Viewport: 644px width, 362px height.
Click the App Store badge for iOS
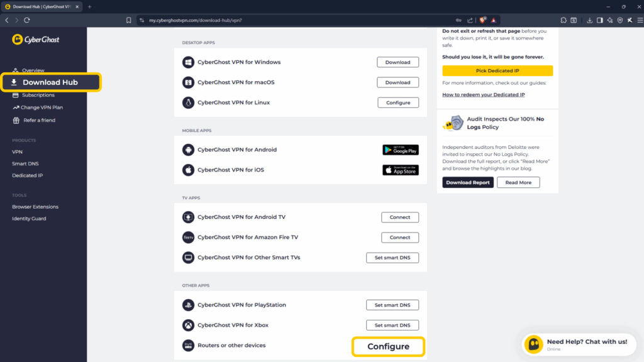(401, 170)
